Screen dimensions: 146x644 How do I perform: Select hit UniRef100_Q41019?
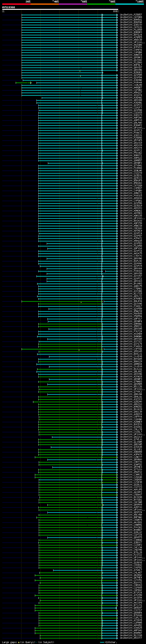click(131, 143)
